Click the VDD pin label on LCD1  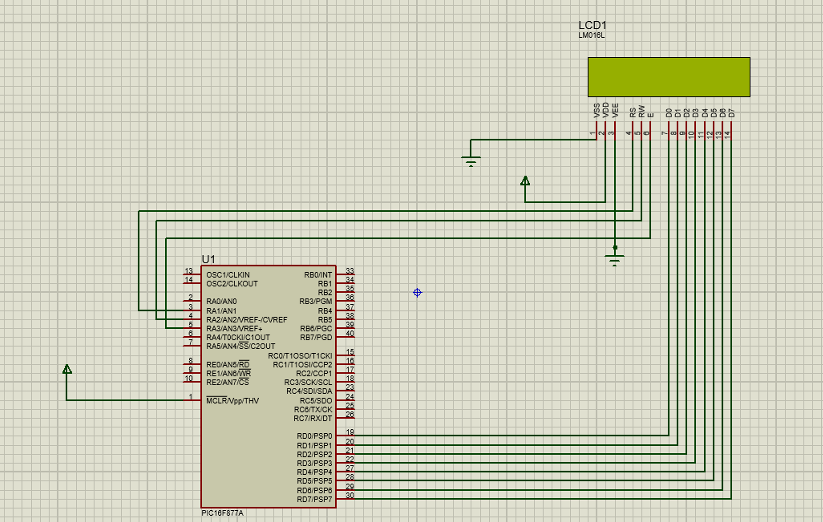(606, 110)
